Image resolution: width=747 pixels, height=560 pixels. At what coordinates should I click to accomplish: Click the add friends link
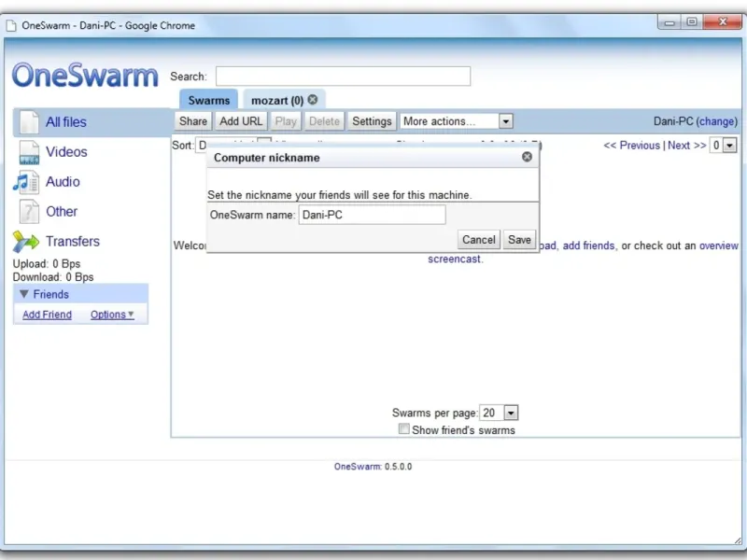tap(588, 245)
